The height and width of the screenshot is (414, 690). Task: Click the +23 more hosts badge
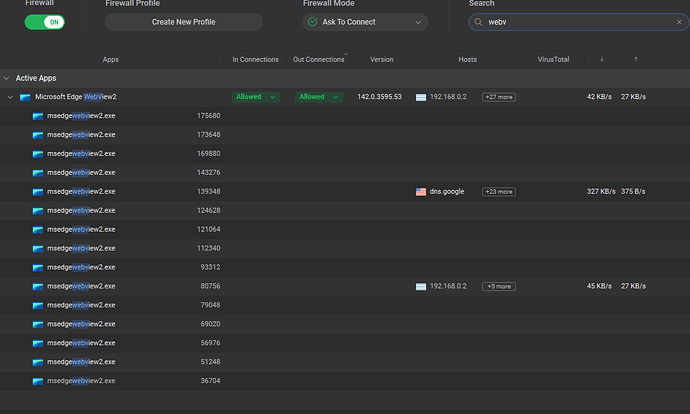tap(498, 191)
